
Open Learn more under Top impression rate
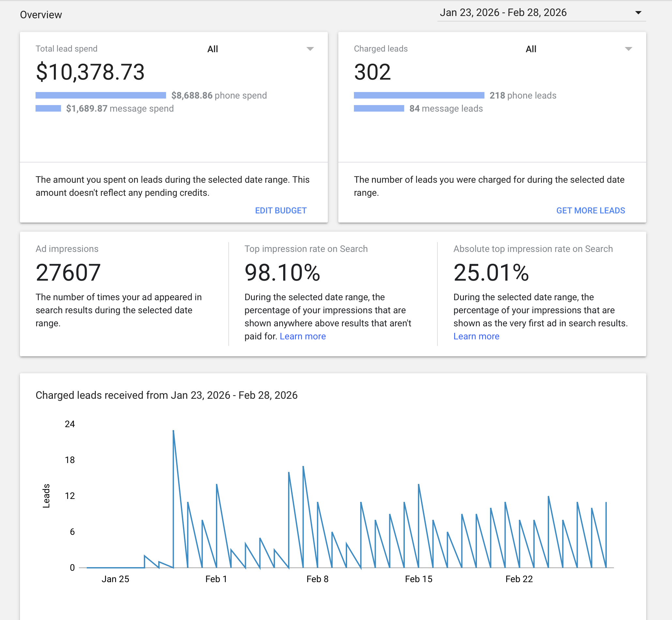(302, 336)
